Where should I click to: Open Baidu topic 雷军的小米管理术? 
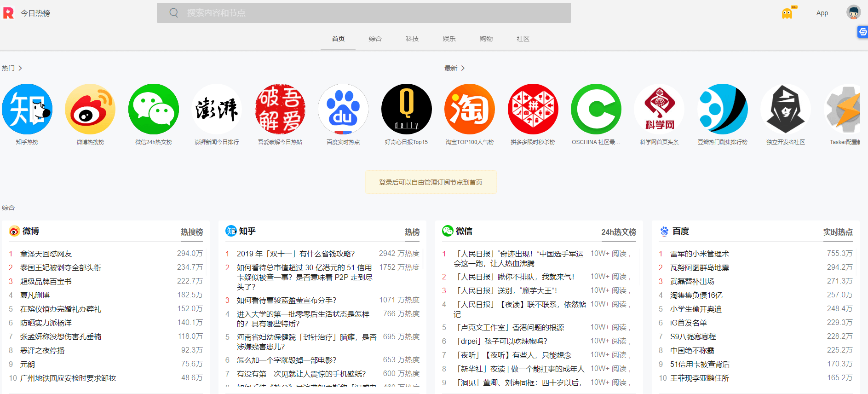(x=699, y=254)
